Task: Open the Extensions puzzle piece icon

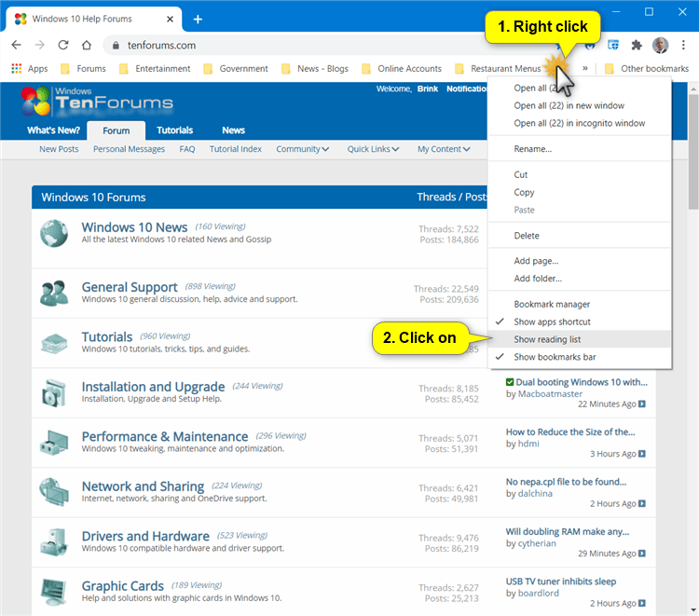Action: [x=637, y=45]
